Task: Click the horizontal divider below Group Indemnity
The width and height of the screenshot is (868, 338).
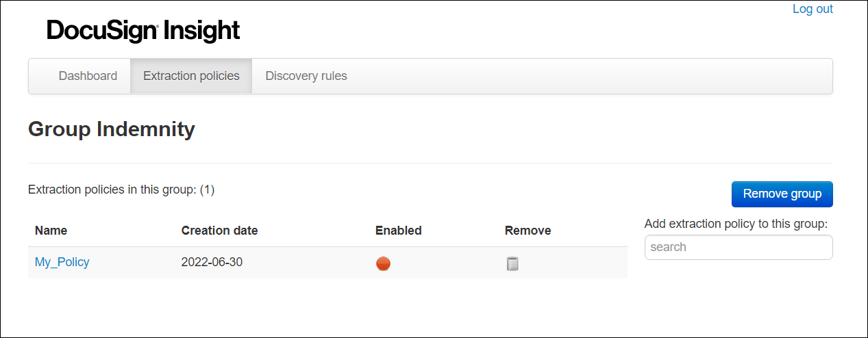Action: (430, 163)
